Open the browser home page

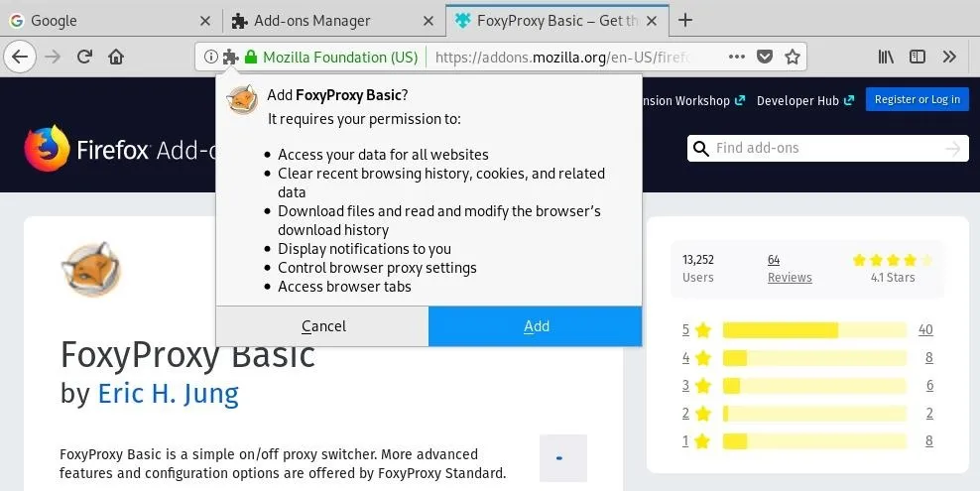point(116,57)
